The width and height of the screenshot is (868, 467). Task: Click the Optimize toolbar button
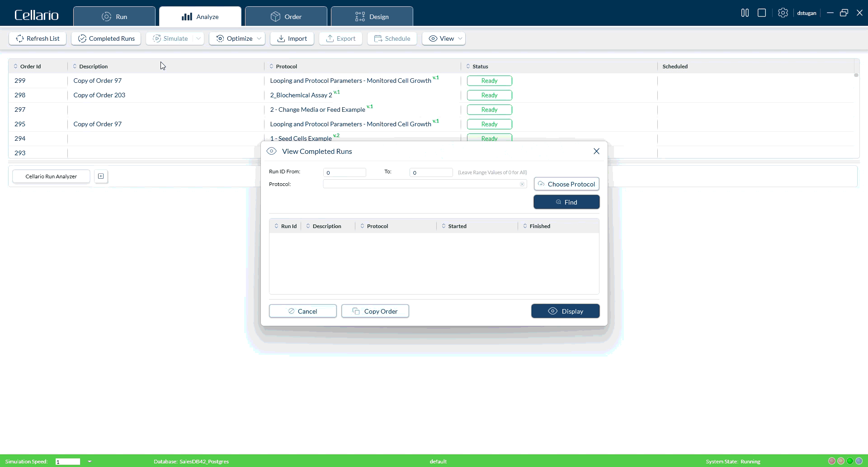[x=234, y=38]
